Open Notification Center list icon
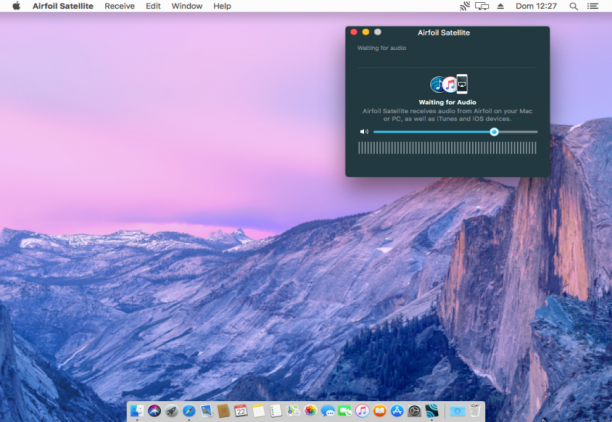 point(592,6)
